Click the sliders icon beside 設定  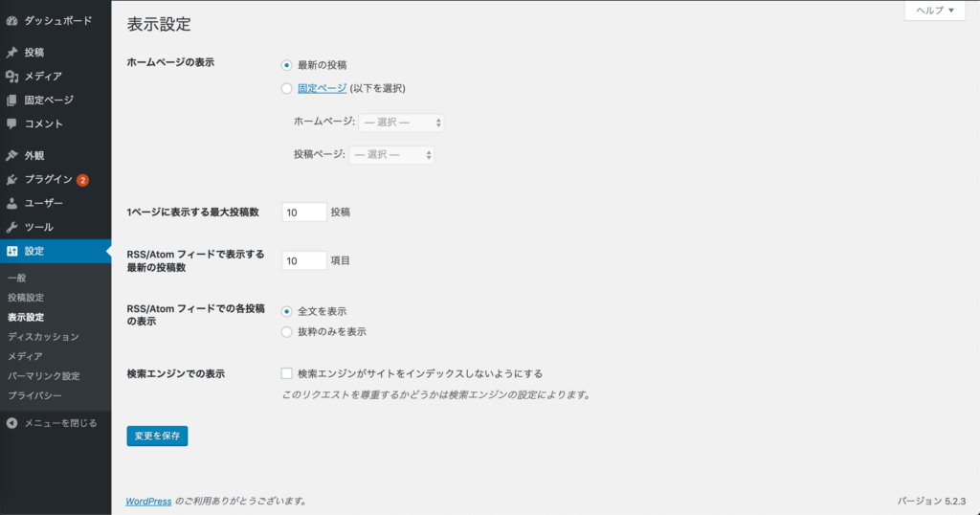(11, 251)
